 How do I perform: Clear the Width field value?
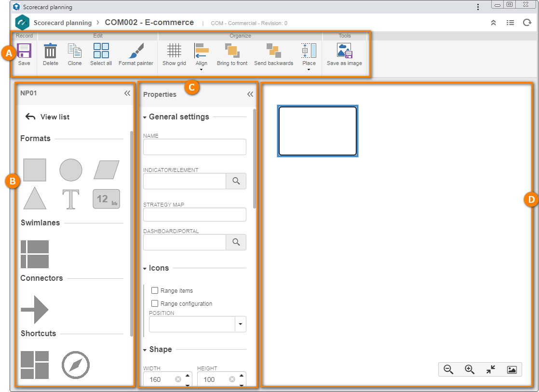click(178, 379)
